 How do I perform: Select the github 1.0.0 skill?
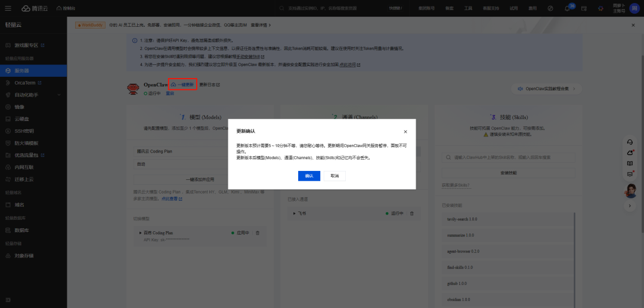coord(507,284)
